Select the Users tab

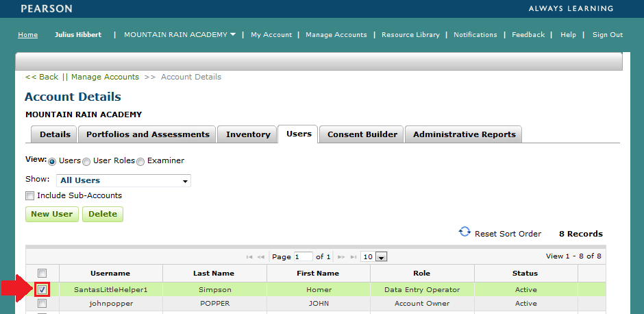point(299,134)
